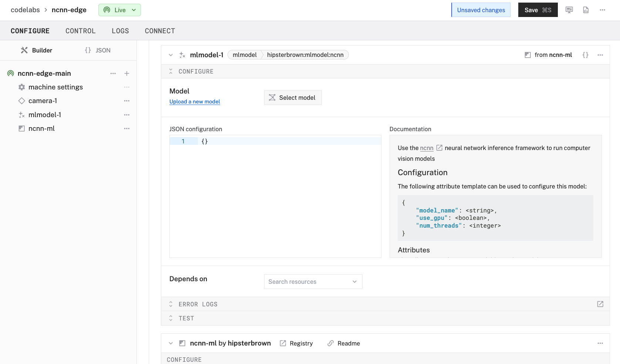620x364 pixels.
Task: Switch to the CONTROL tab
Action: click(81, 31)
